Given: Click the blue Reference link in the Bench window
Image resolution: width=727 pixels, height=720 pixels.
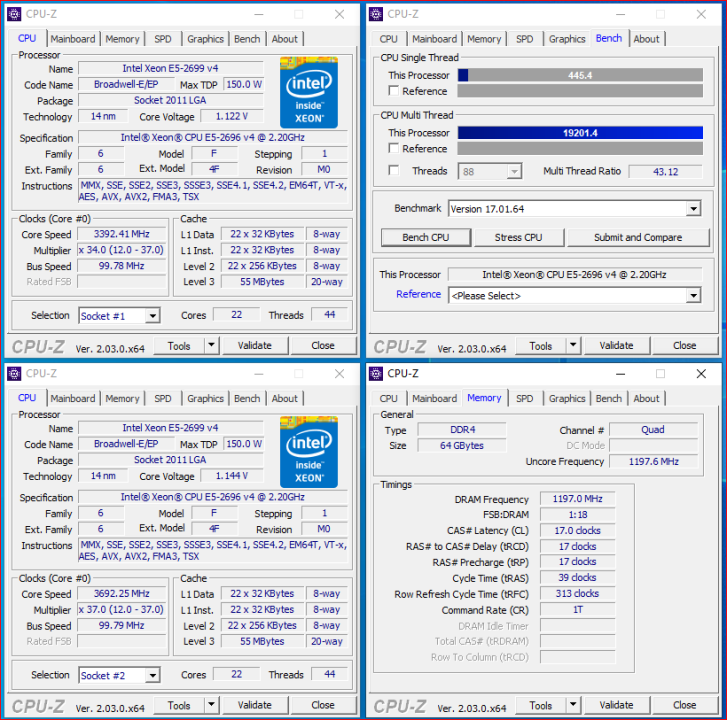Looking at the screenshot, I should (x=418, y=294).
